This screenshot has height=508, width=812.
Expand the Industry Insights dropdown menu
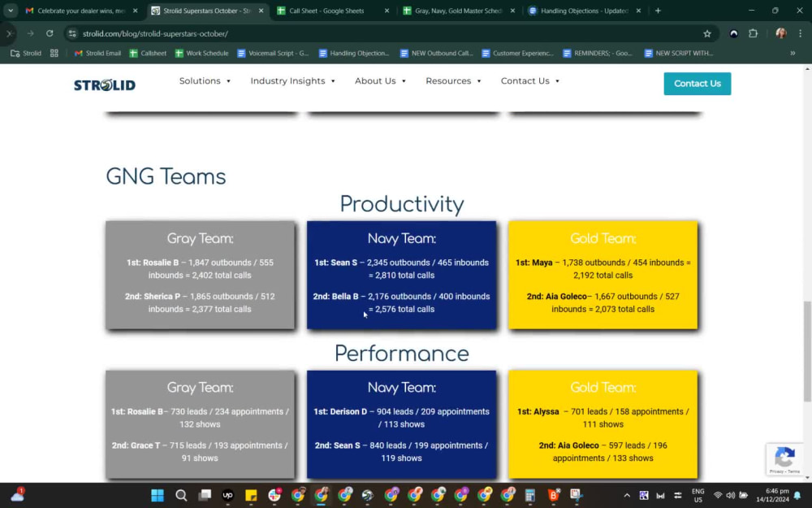click(x=292, y=80)
